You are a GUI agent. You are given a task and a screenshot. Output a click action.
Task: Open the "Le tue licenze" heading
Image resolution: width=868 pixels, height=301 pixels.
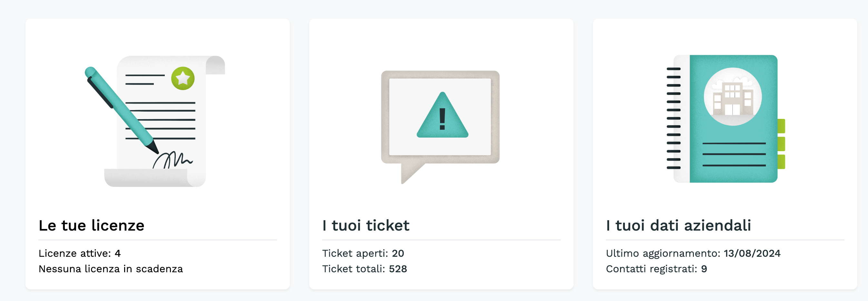(92, 225)
